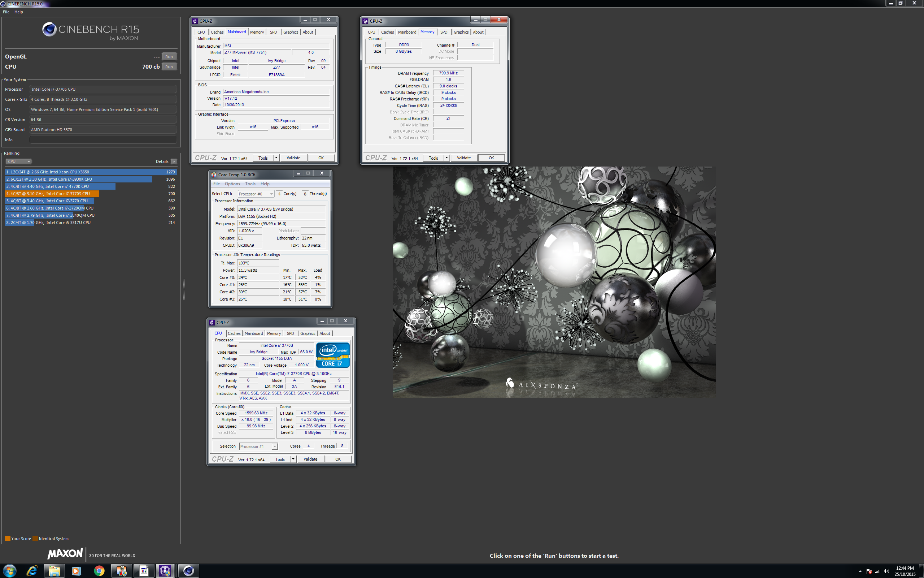Viewport: 924px width, 578px height.
Task: Run the CPU benchmark test
Action: [169, 66]
